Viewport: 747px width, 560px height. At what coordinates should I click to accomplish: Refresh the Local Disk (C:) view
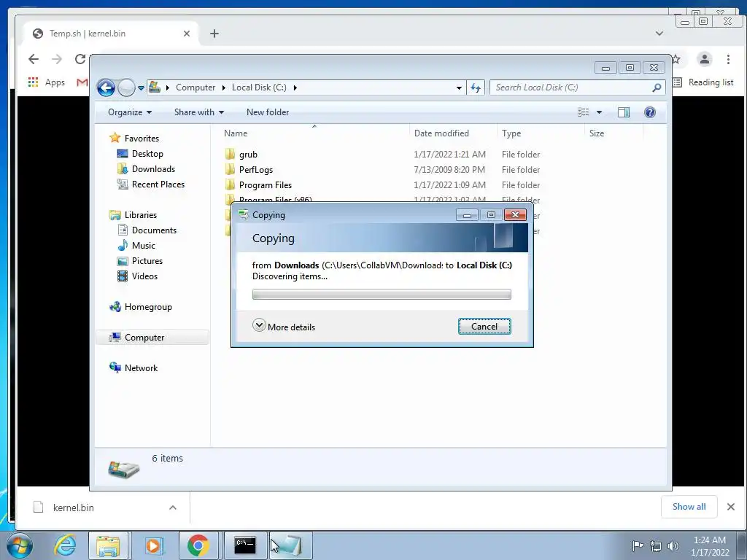click(x=476, y=87)
